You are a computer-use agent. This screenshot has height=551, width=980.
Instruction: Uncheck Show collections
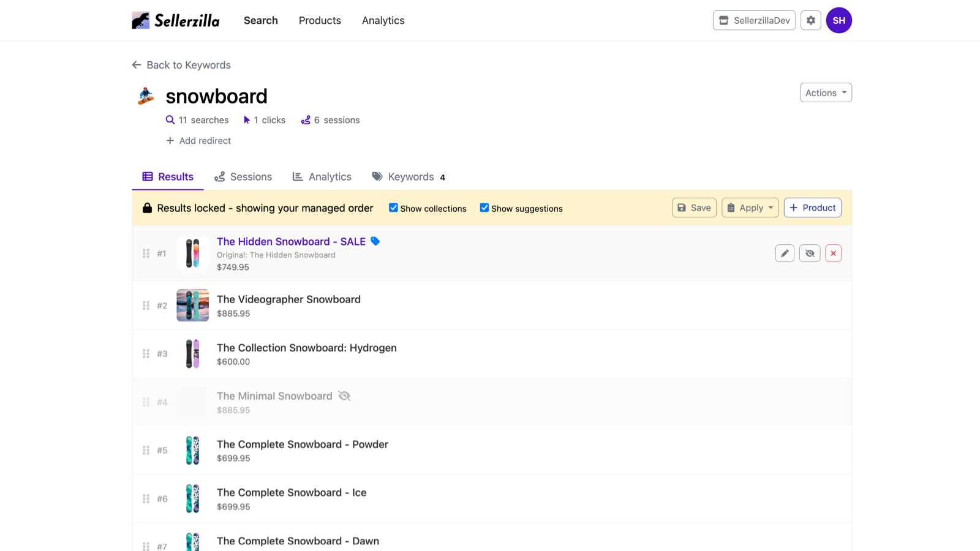tap(393, 208)
